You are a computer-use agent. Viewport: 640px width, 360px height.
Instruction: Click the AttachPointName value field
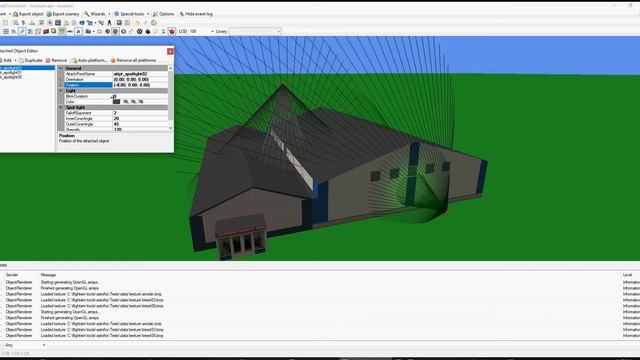tap(140, 74)
